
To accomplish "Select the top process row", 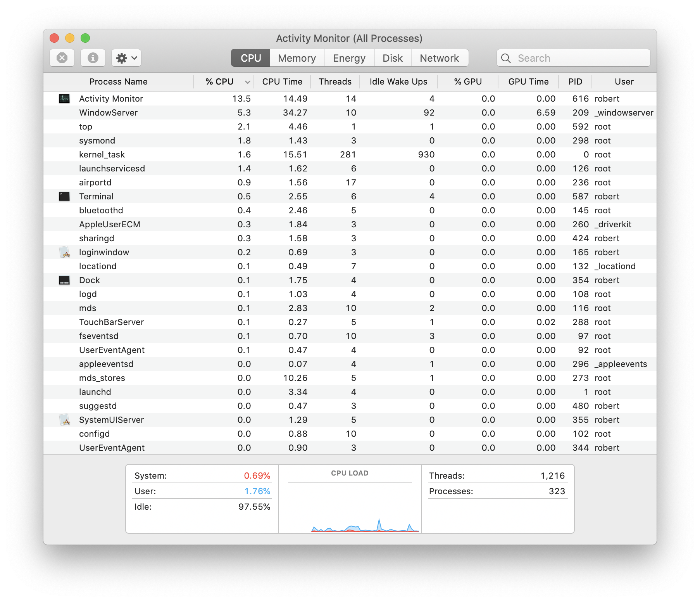I will (350, 126).
